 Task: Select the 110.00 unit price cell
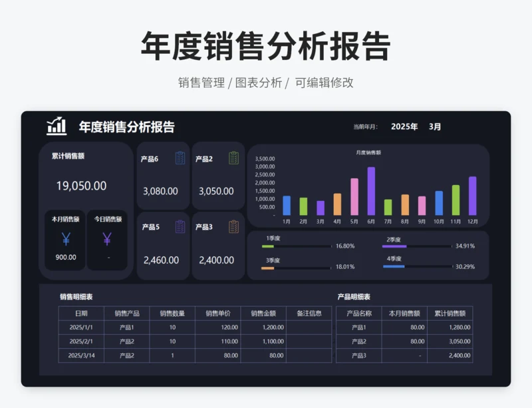click(218, 341)
